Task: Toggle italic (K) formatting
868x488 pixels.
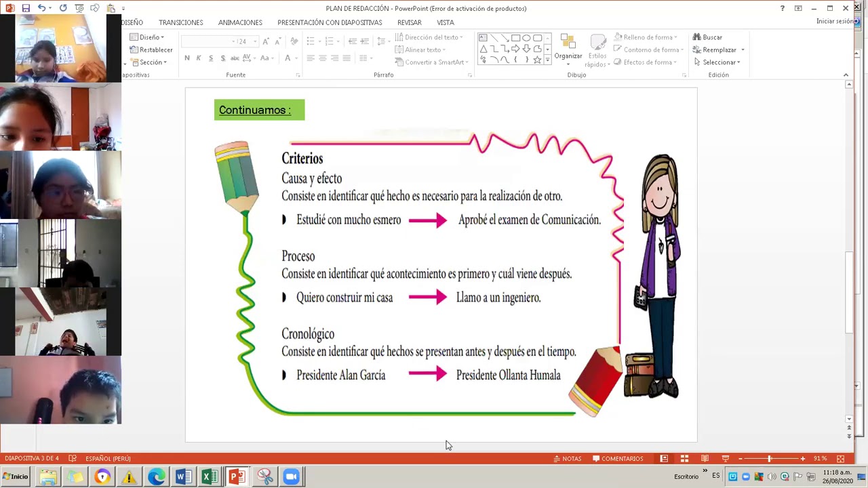Action: point(199,58)
